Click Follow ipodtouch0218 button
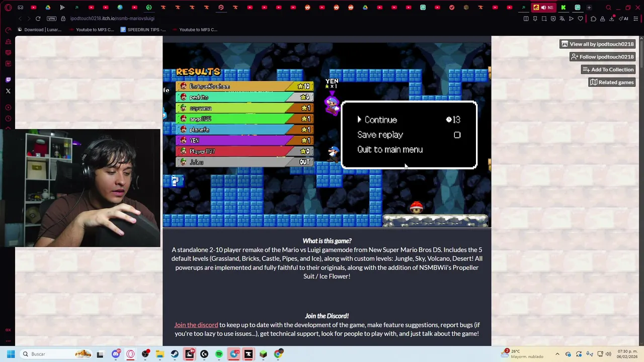644x362 pixels. [602, 57]
